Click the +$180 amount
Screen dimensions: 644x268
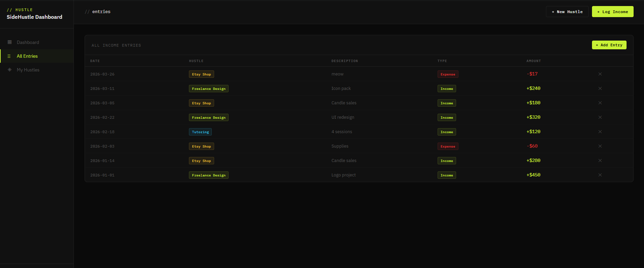pos(534,103)
